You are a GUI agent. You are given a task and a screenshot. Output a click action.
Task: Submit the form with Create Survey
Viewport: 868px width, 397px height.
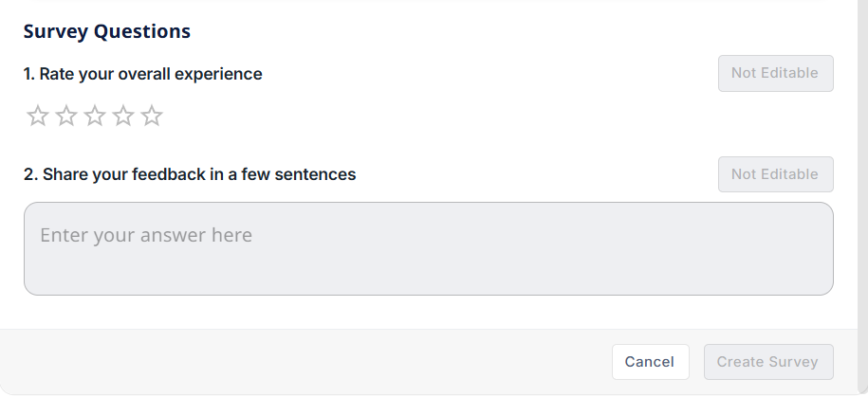pos(767,362)
